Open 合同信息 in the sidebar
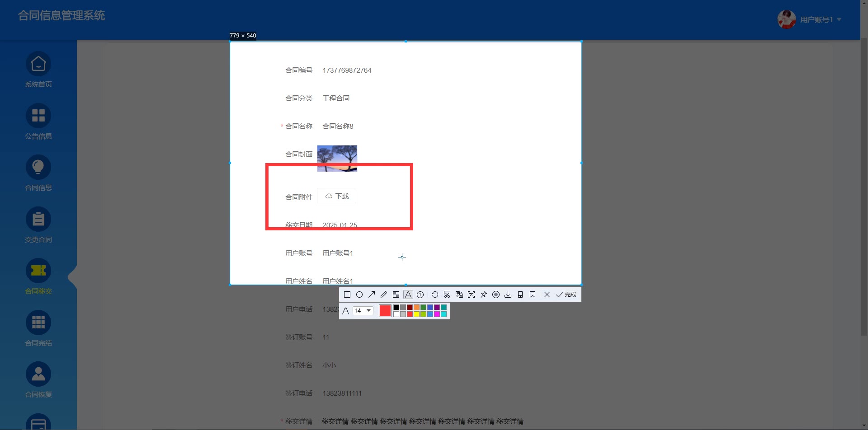Viewport: 868px width, 430px height. click(38, 173)
